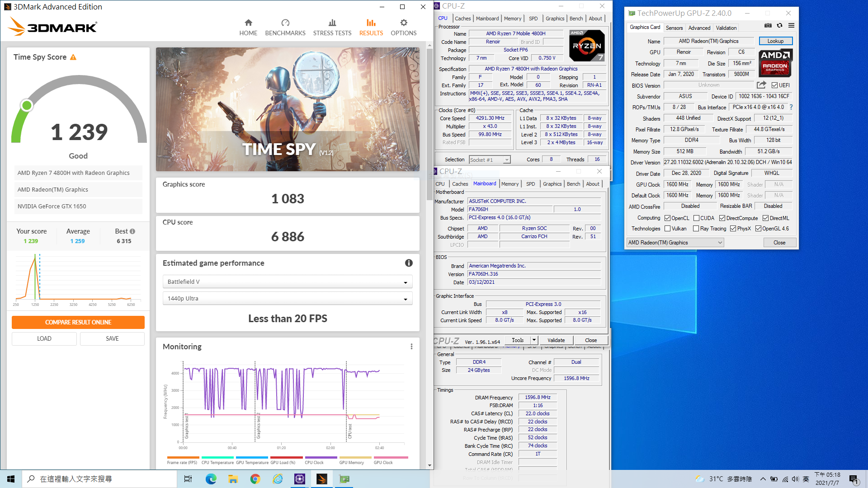Click Estimated game performance info icon

pos(409,263)
